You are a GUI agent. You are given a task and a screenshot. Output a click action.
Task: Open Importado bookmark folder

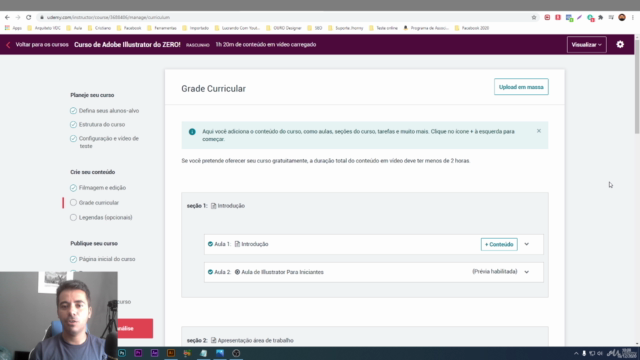[196, 28]
